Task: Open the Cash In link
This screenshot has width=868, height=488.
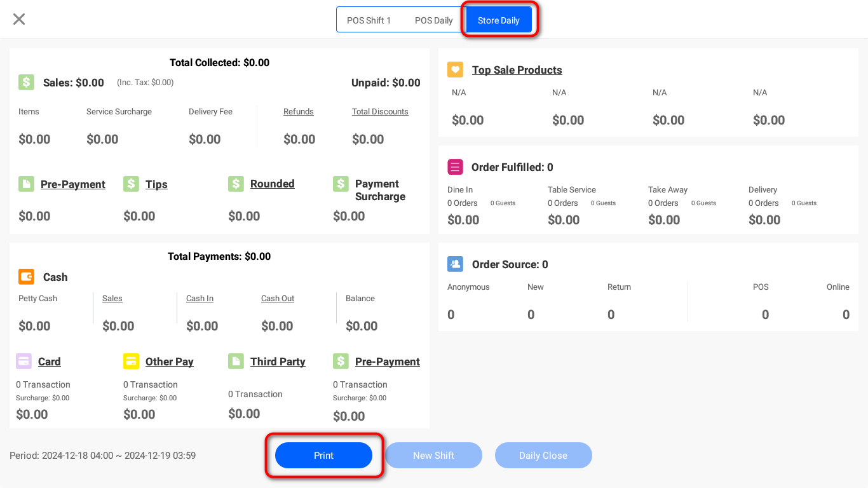Action: [200, 299]
